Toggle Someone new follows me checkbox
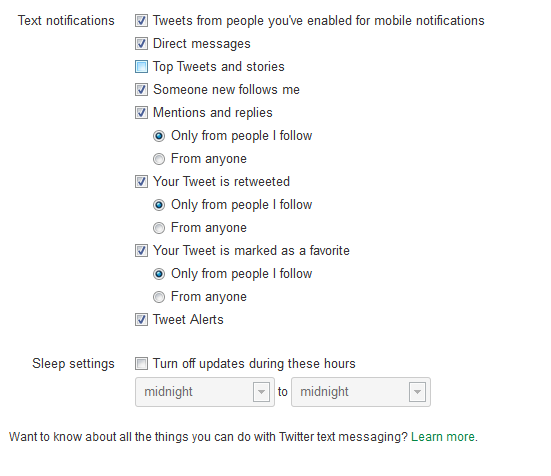This screenshot has height=476, width=551. 141,90
